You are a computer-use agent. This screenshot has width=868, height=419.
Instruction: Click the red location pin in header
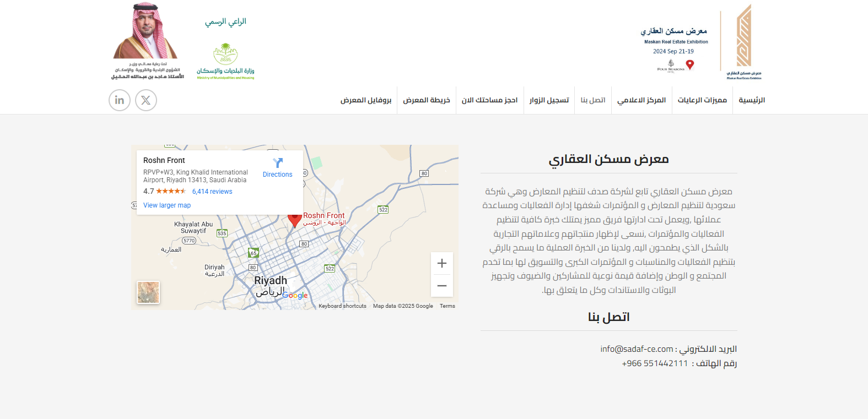689,65
